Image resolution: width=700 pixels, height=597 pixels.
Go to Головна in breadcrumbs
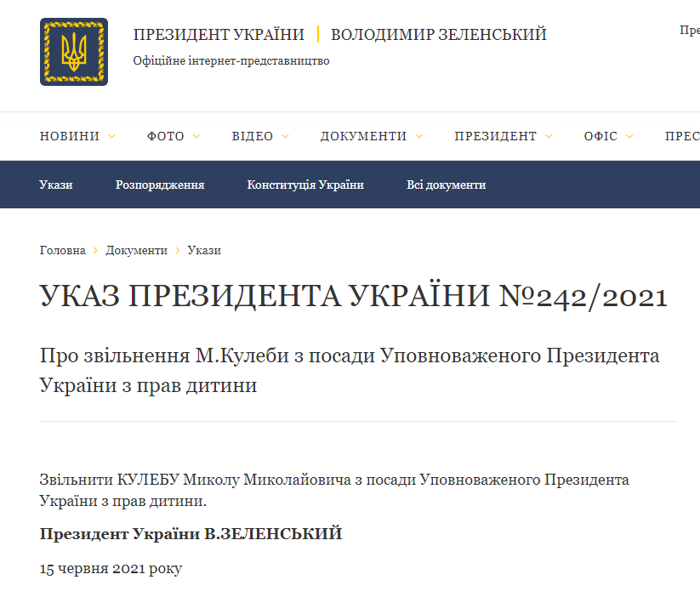pyautogui.click(x=62, y=251)
